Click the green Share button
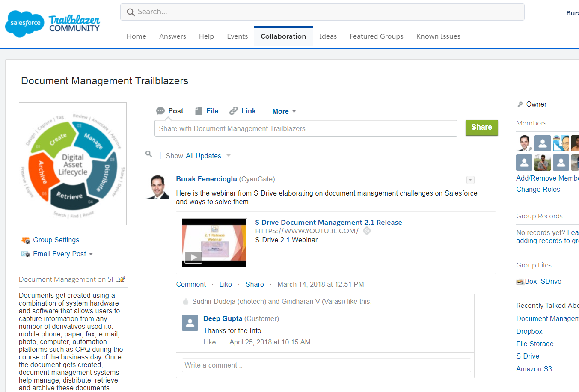The height and width of the screenshot is (392, 579). pos(482,128)
